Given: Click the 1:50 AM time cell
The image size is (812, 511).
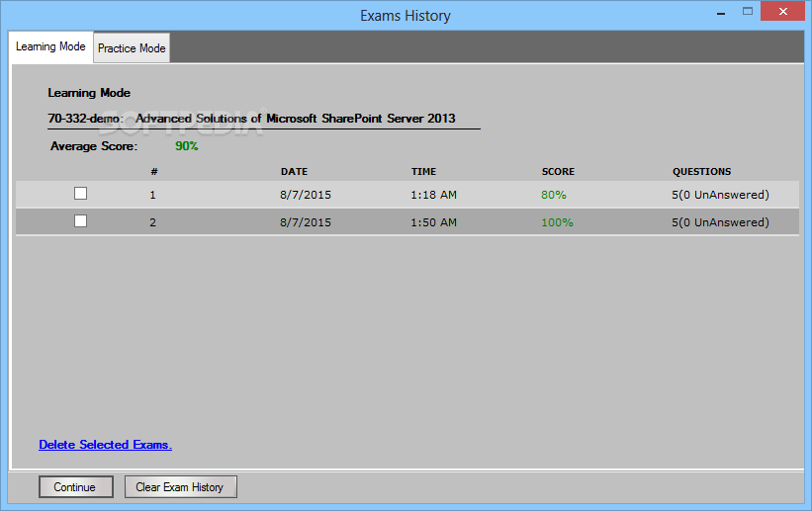Looking at the screenshot, I should (433, 222).
